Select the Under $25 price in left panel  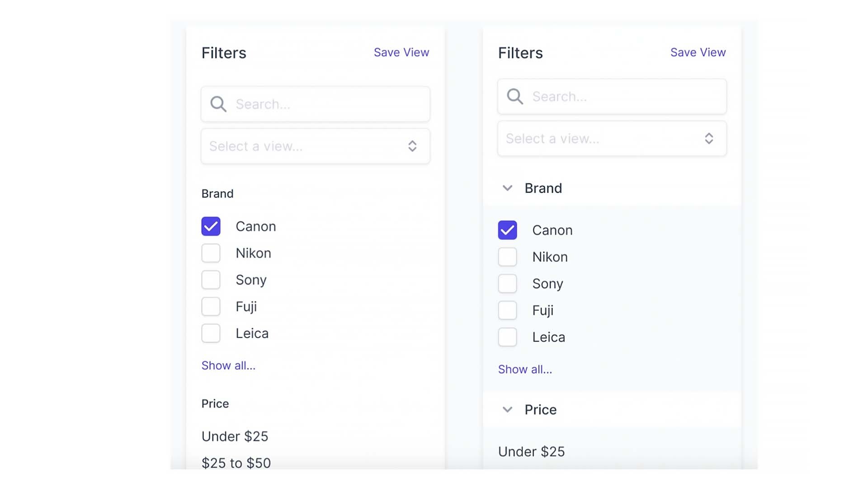[x=235, y=436]
